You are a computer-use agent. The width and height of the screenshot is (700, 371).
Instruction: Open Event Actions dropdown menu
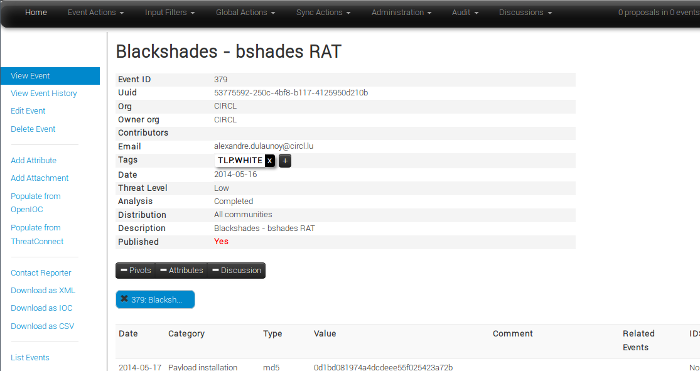(x=96, y=13)
